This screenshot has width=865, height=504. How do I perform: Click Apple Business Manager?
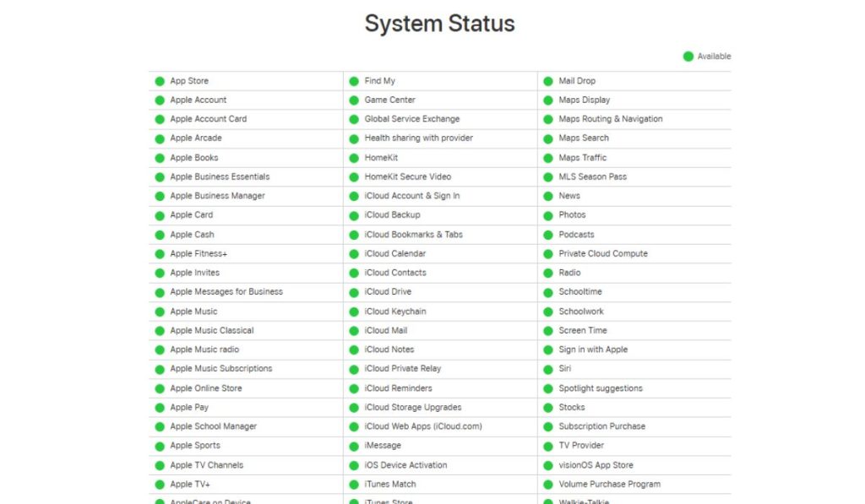click(217, 196)
